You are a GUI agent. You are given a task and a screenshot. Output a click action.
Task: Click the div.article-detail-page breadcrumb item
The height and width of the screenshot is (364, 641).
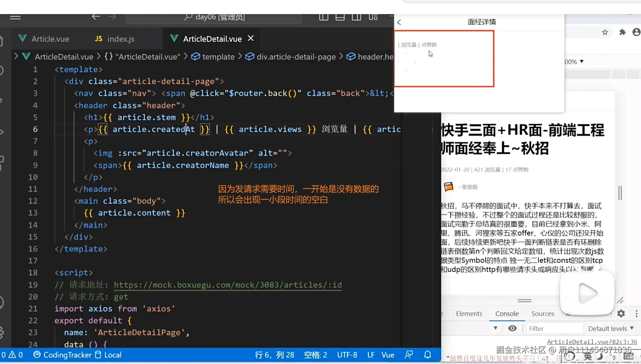point(291,57)
